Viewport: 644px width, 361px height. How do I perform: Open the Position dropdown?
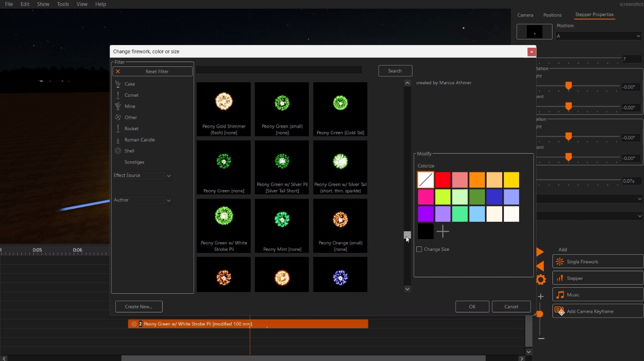point(598,36)
